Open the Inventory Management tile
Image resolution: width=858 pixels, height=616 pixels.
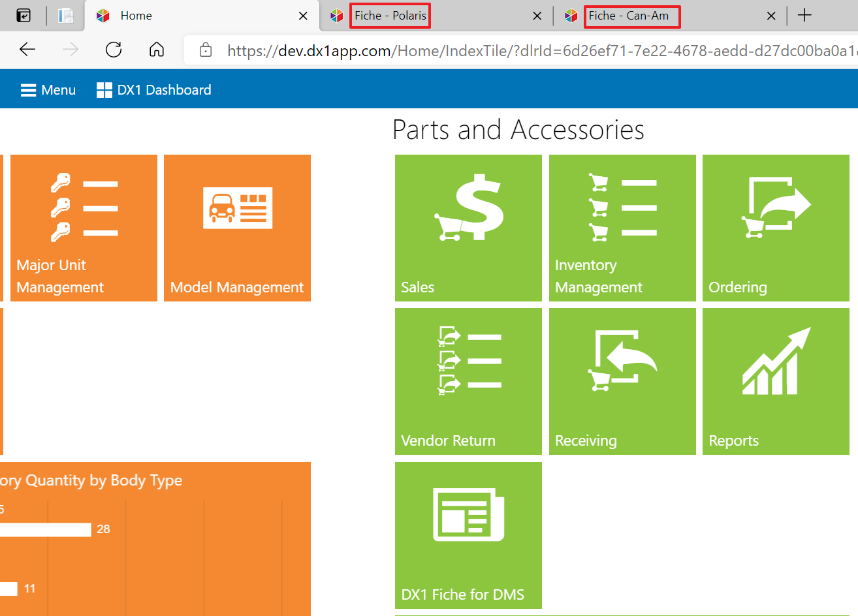pyautogui.click(x=622, y=228)
